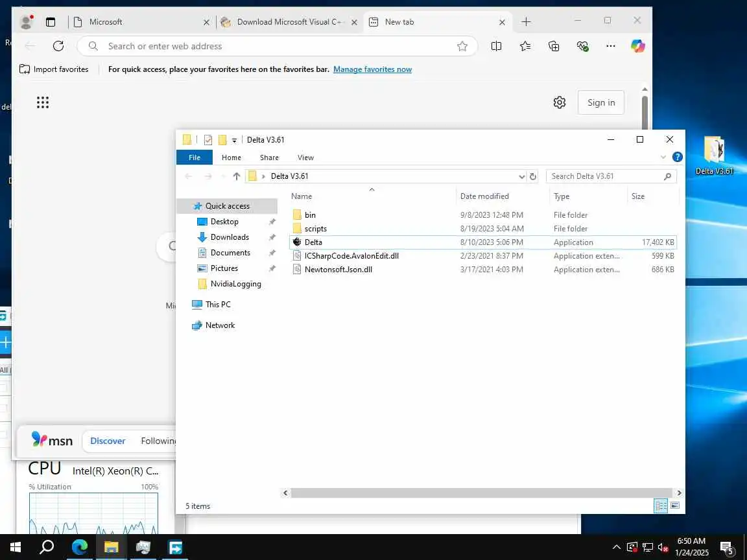Screen dimensions: 747x560
Task: Open taskbar Search icon
Action: pos(46,547)
